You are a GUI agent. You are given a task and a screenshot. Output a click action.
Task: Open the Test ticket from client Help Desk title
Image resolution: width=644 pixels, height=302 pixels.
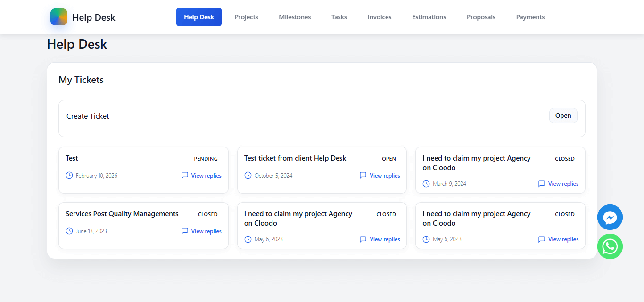295,158
